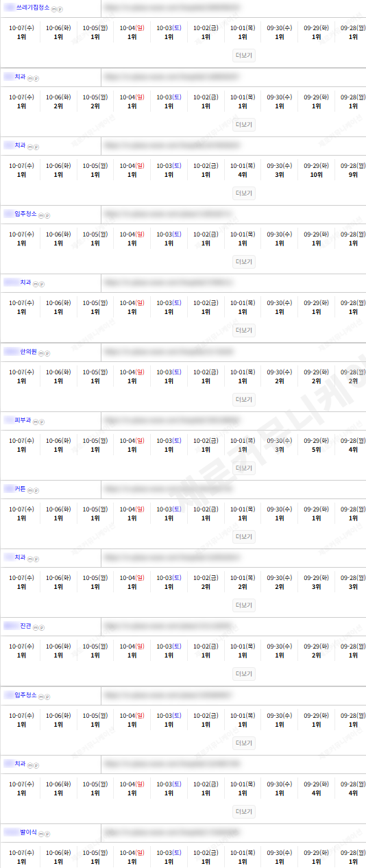Show more with 더보기 under 진관
The image size is (366, 868).
(244, 674)
